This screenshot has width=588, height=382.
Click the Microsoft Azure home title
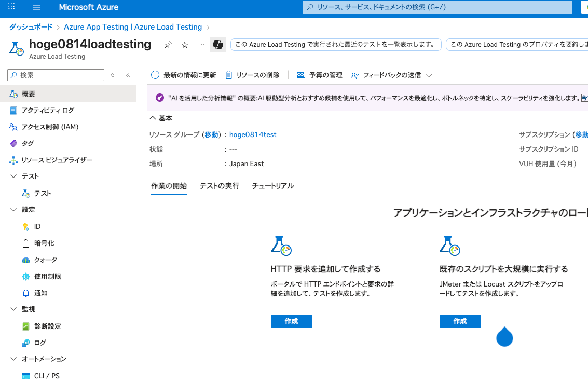tap(89, 7)
